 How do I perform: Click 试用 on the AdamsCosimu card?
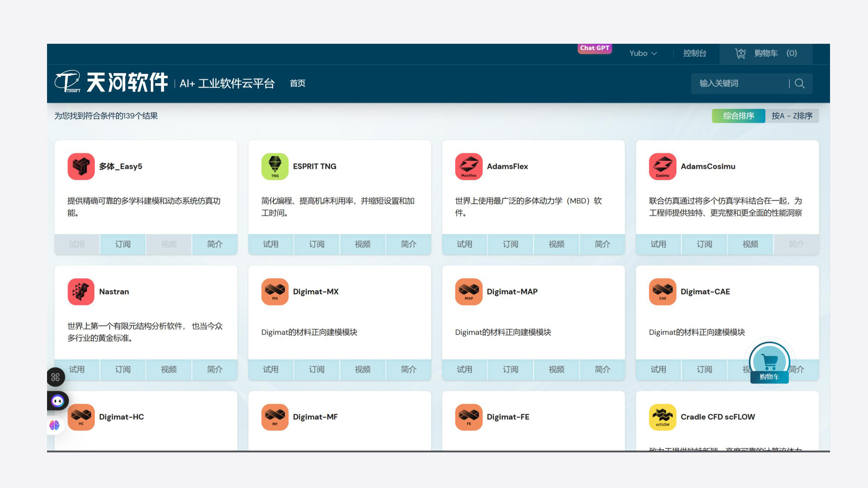(x=658, y=244)
